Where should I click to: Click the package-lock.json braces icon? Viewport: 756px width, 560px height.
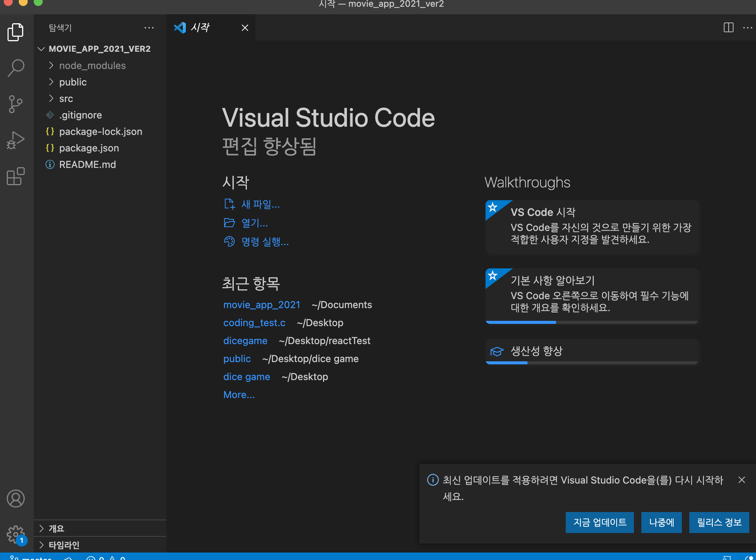click(50, 131)
